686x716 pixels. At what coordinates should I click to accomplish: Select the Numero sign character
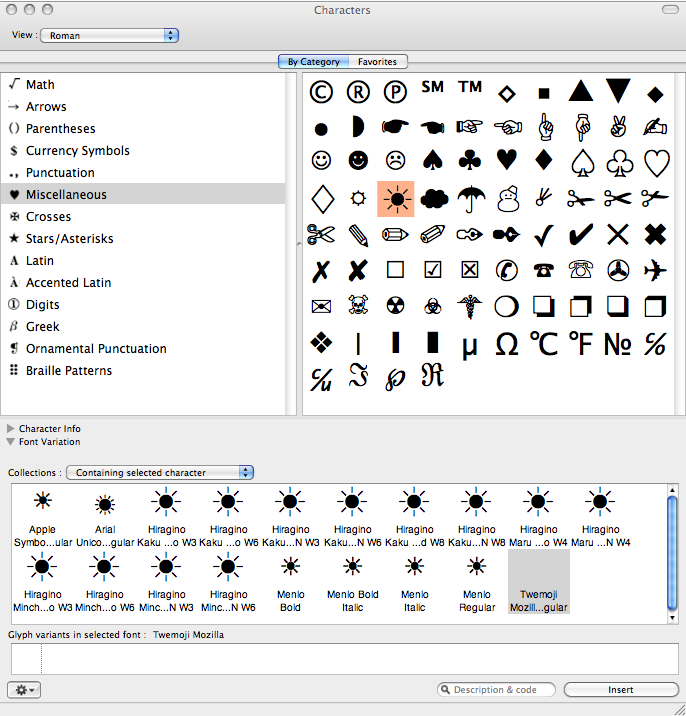pos(617,344)
